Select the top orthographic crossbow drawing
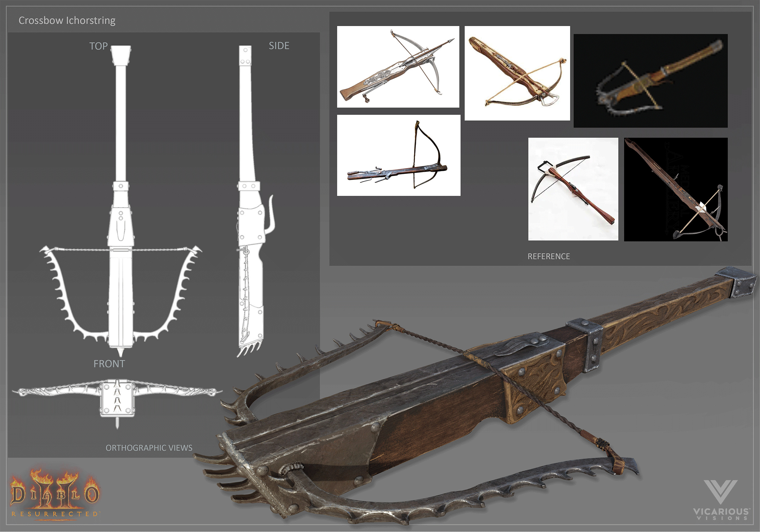 pyautogui.click(x=121, y=201)
